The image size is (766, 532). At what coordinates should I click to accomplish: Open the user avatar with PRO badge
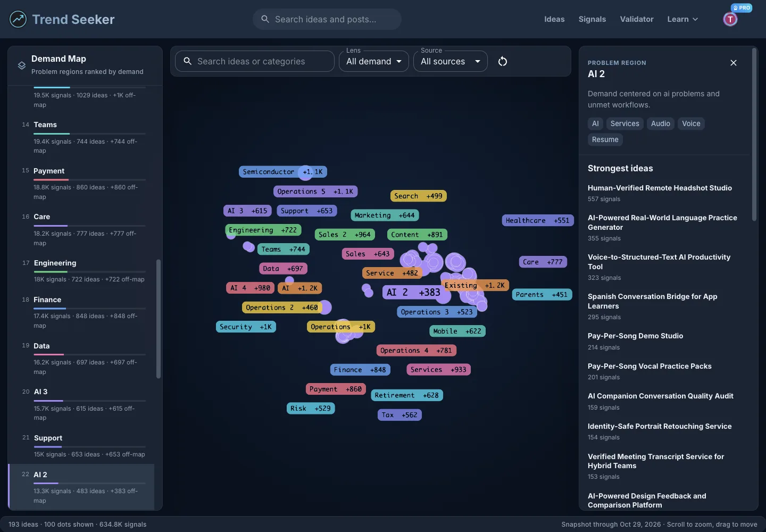click(730, 19)
